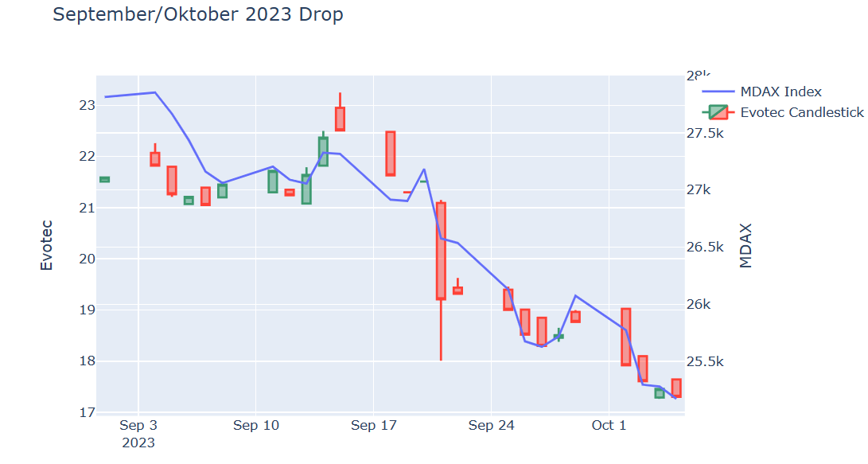Click the last red candlestick on Oct 5
The width and height of the screenshot is (868, 464).
[676, 388]
